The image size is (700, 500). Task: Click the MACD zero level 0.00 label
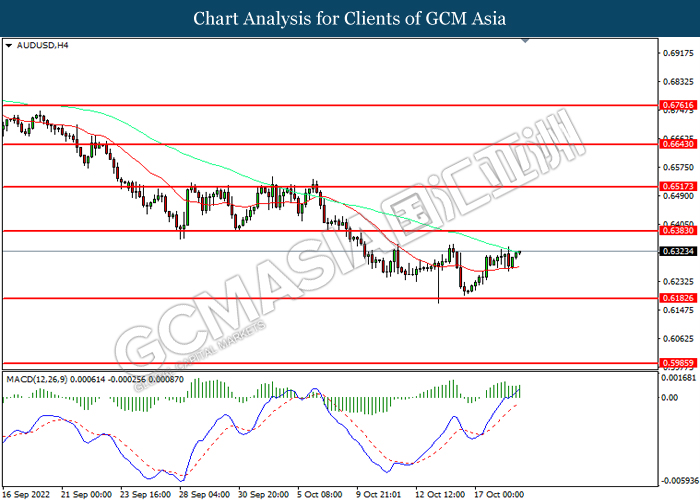coord(670,397)
